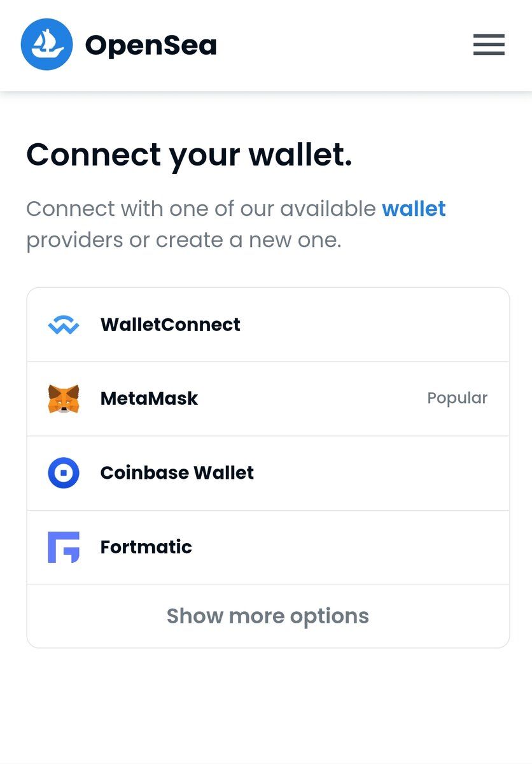Follow the blue "wallet" hyperlink
Screen dimensions: 532x764
(x=414, y=209)
